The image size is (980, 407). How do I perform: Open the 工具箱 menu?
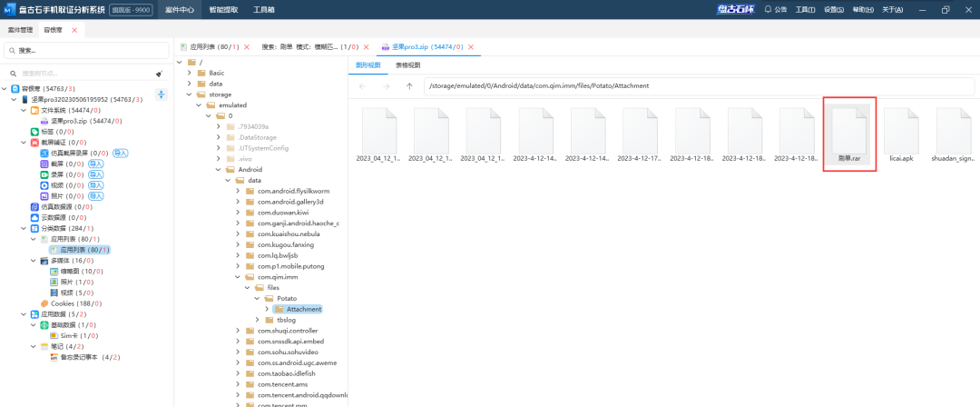[x=264, y=9]
